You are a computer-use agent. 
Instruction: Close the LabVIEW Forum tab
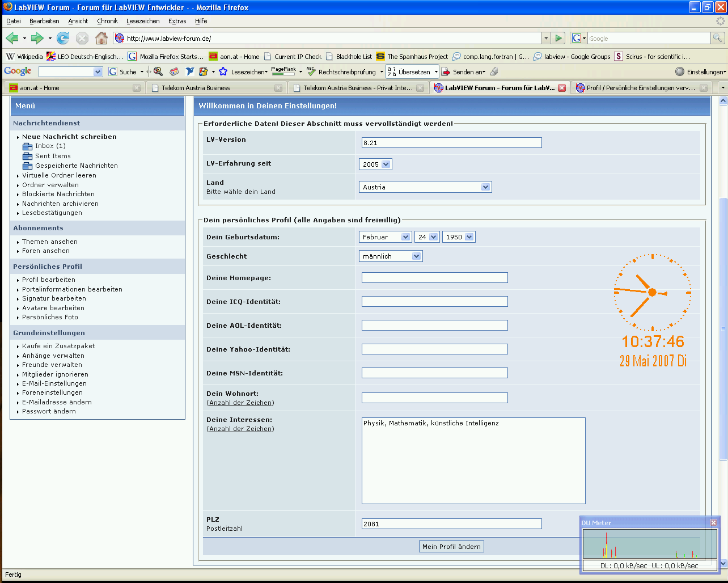(x=561, y=88)
